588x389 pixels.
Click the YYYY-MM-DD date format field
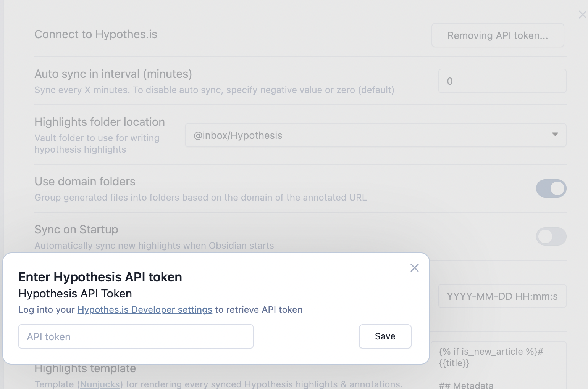pos(502,296)
